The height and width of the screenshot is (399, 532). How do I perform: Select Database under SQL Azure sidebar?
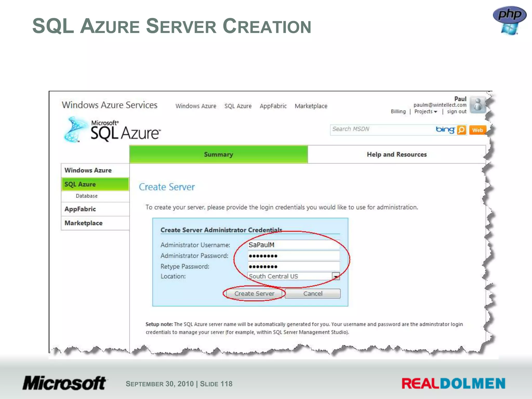87,196
